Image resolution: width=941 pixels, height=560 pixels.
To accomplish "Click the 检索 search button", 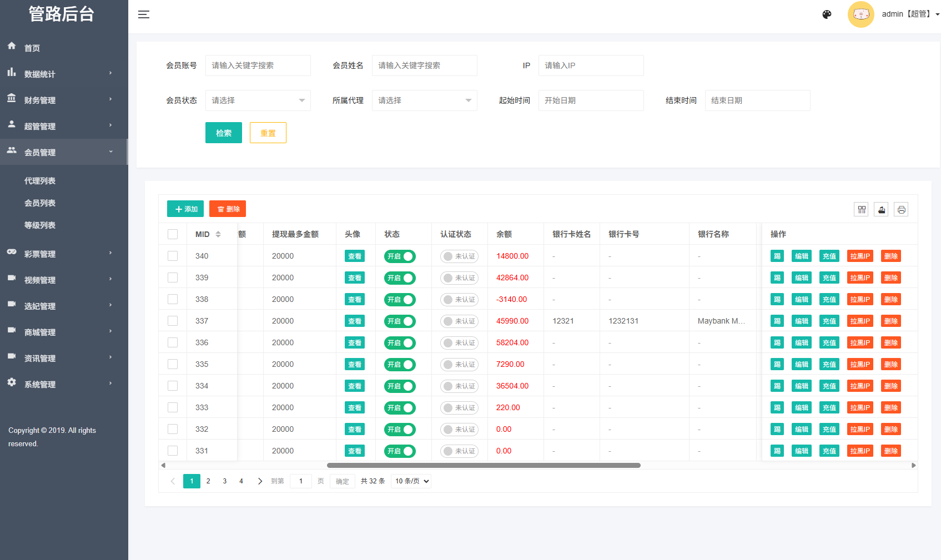I will coord(223,133).
